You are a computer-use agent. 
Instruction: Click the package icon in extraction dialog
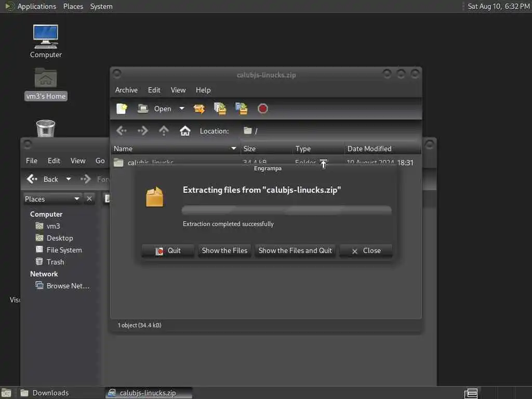coord(155,197)
